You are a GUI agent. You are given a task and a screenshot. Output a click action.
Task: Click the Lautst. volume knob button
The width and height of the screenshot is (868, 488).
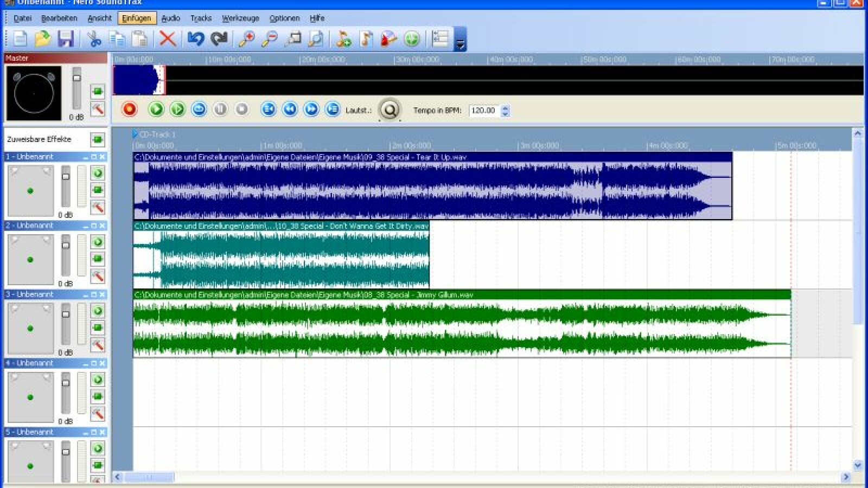[x=390, y=110]
